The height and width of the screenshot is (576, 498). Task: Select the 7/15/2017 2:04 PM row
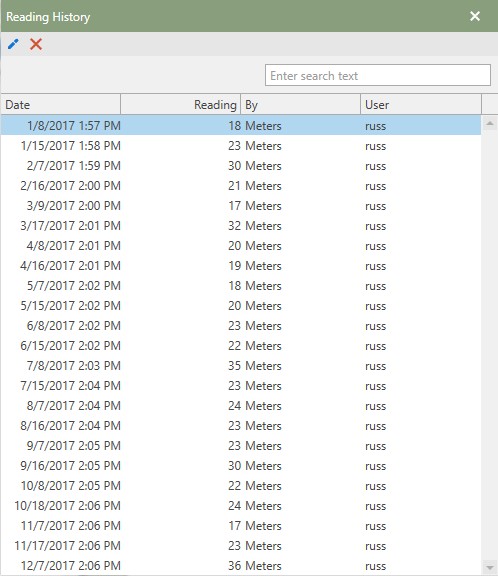click(241, 386)
